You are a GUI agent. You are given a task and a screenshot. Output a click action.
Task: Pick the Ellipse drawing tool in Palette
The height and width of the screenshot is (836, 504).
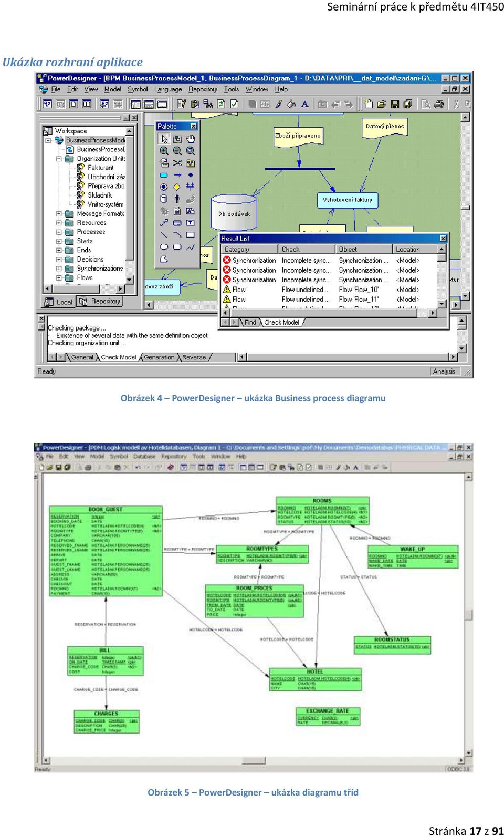[164, 247]
